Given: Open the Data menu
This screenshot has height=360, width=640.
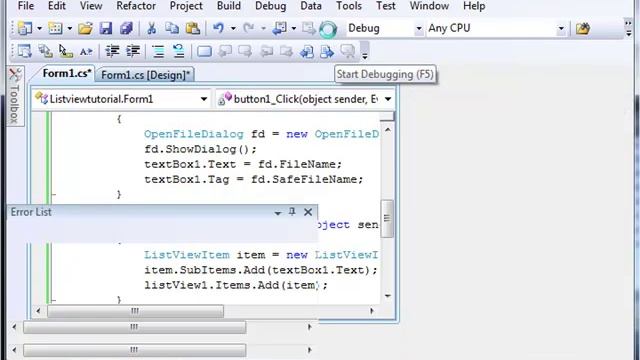Looking at the screenshot, I should pyautogui.click(x=311, y=6).
